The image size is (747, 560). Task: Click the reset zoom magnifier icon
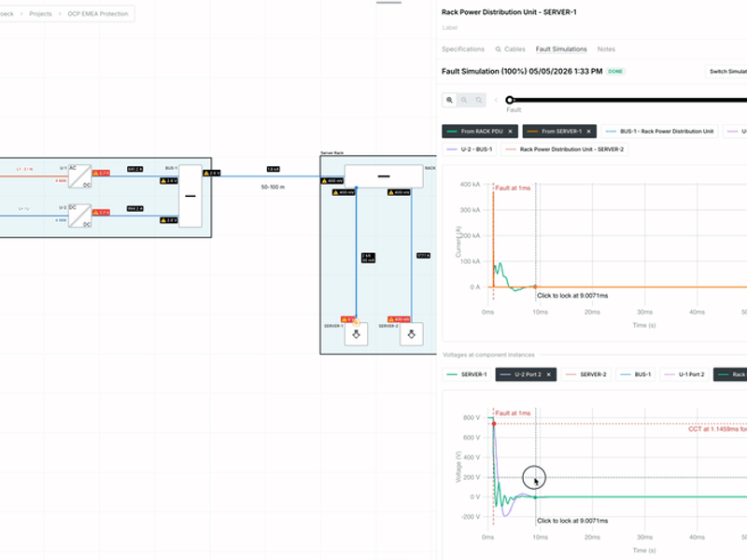point(479,100)
